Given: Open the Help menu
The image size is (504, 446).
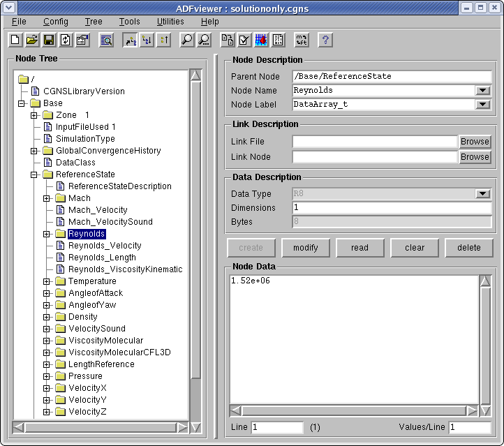Looking at the screenshot, I should coord(210,22).
